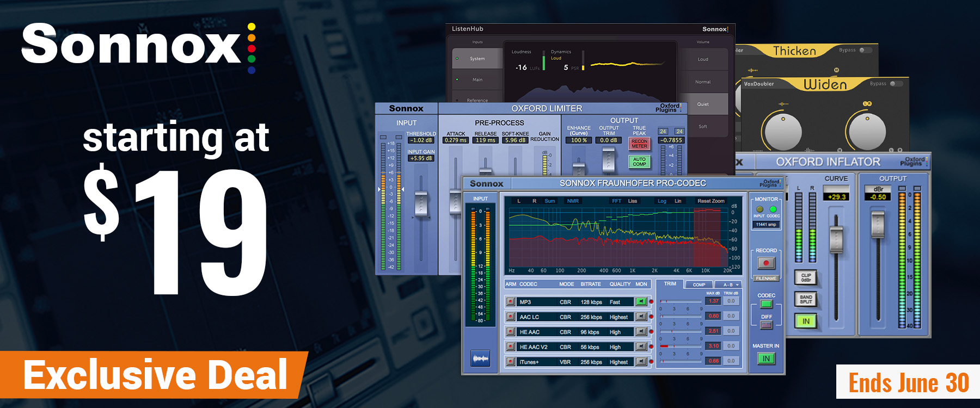980x408 pixels.
Task: Click the Pro-Codec Record button
Action: (x=766, y=263)
